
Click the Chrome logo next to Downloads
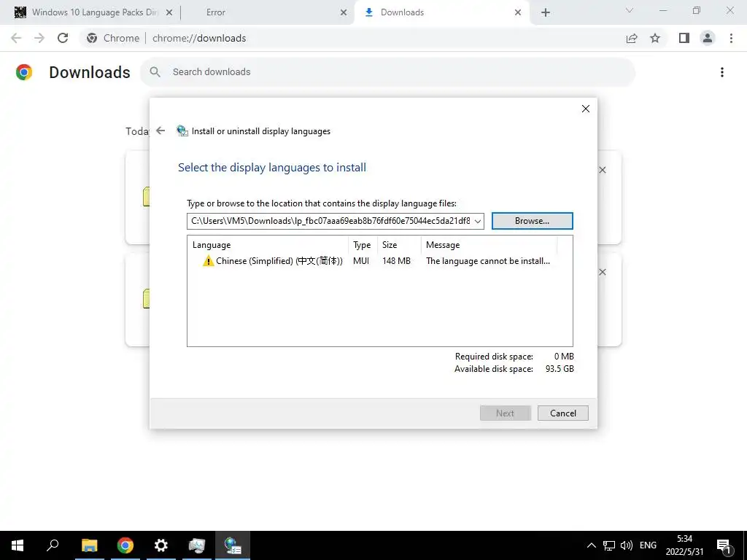click(x=24, y=72)
